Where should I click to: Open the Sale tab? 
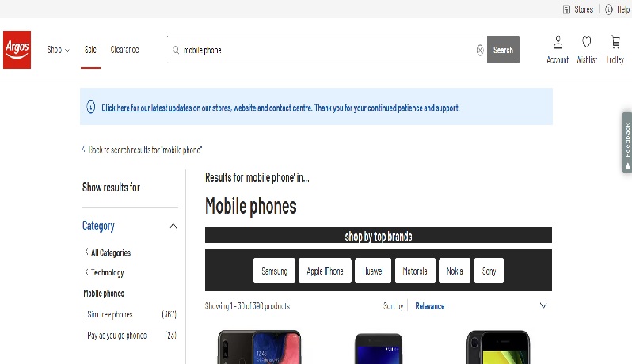(90, 50)
